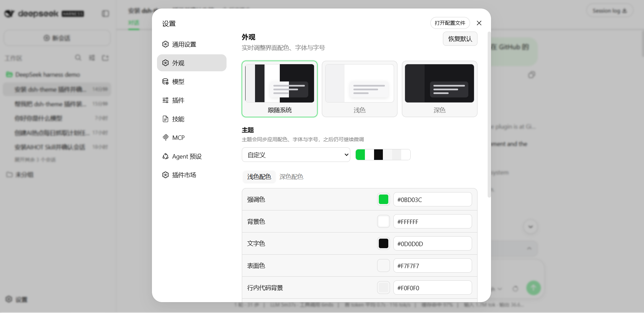The width and height of the screenshot is (644, 313).
Task: Click the gear icon beside 通用设置
Action: [x=165, y=44]
